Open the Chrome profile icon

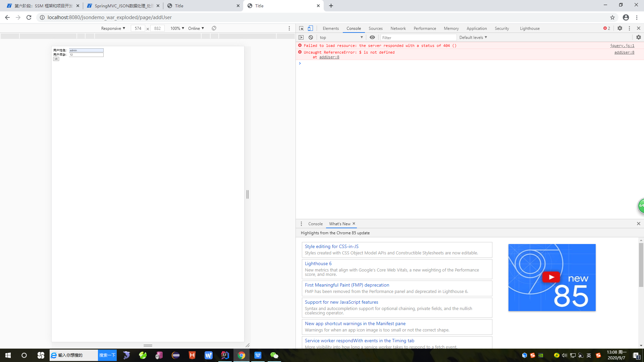626,17
